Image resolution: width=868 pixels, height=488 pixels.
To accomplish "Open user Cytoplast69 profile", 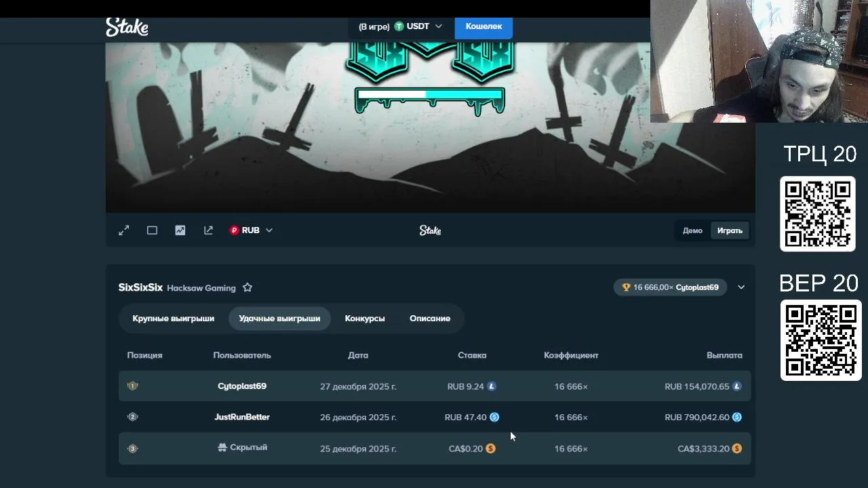I will (242, 386).
